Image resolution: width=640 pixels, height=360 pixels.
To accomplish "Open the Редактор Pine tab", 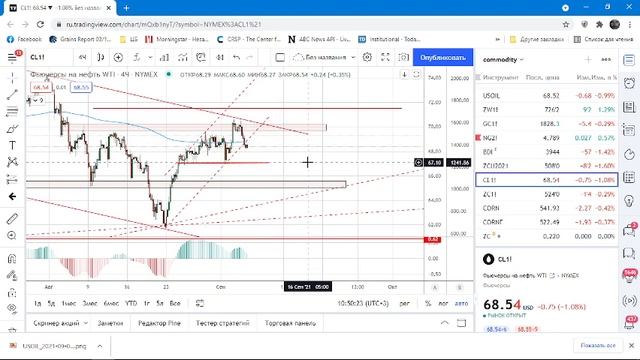I will (x=159, y=323).
